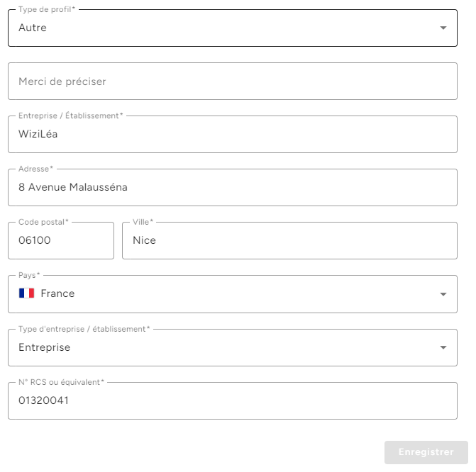This screenshot has width=476, height=472.
Task: Expand the Pays dropdown arrow
Action: (x=443, y=294)
